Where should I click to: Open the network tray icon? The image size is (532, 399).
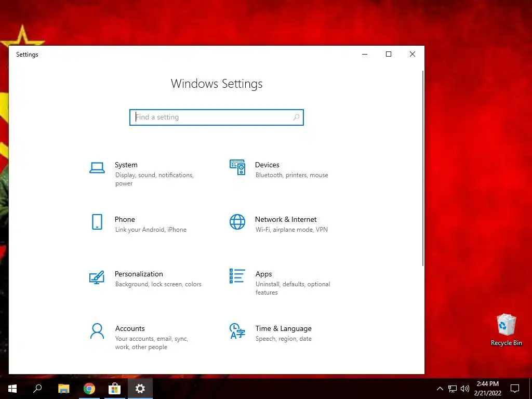point(453,389)
